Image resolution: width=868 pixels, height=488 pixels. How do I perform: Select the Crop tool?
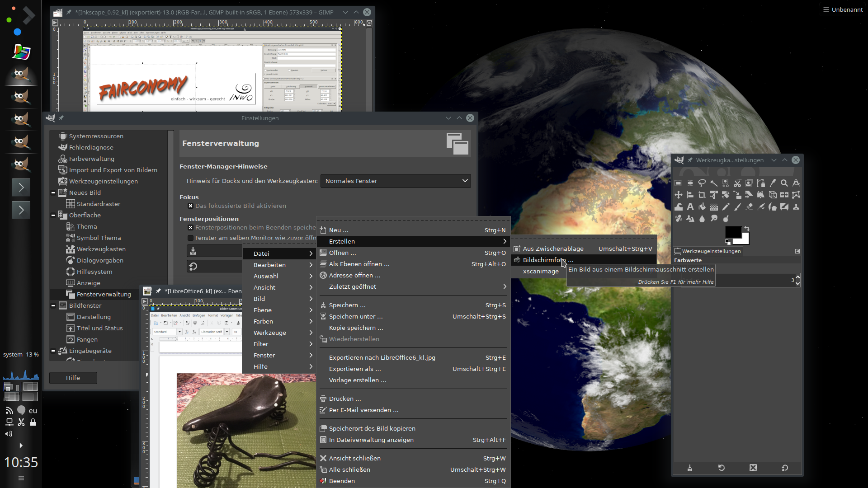coord(702,195)
